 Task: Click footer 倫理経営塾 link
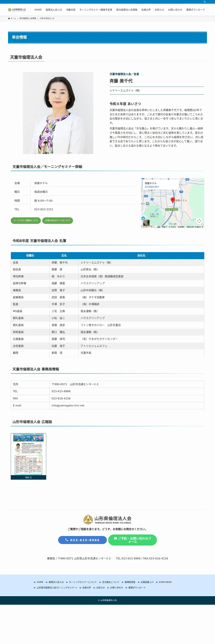130,582
